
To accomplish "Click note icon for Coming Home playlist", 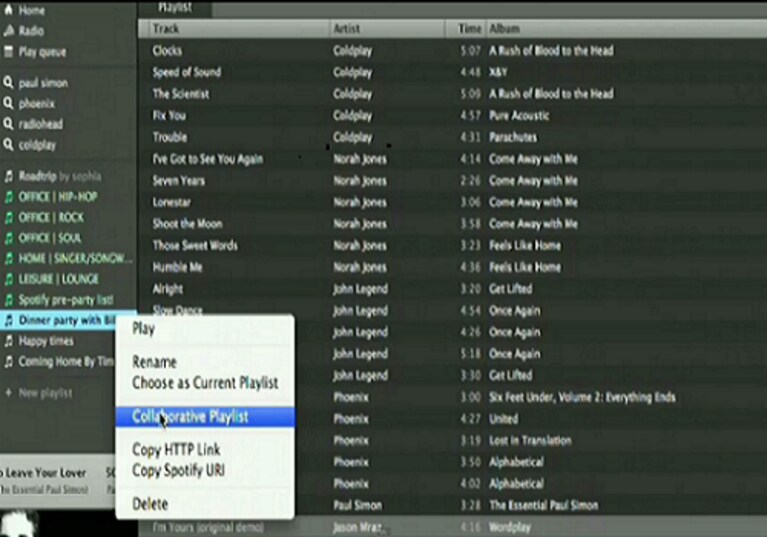I will coord(8,361).
